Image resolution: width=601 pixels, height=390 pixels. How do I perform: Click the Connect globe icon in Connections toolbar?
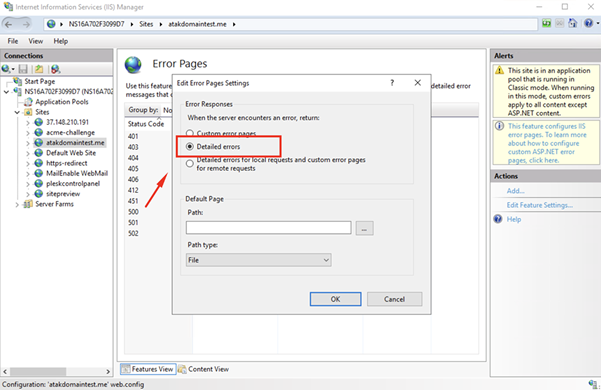pos(6,69)
